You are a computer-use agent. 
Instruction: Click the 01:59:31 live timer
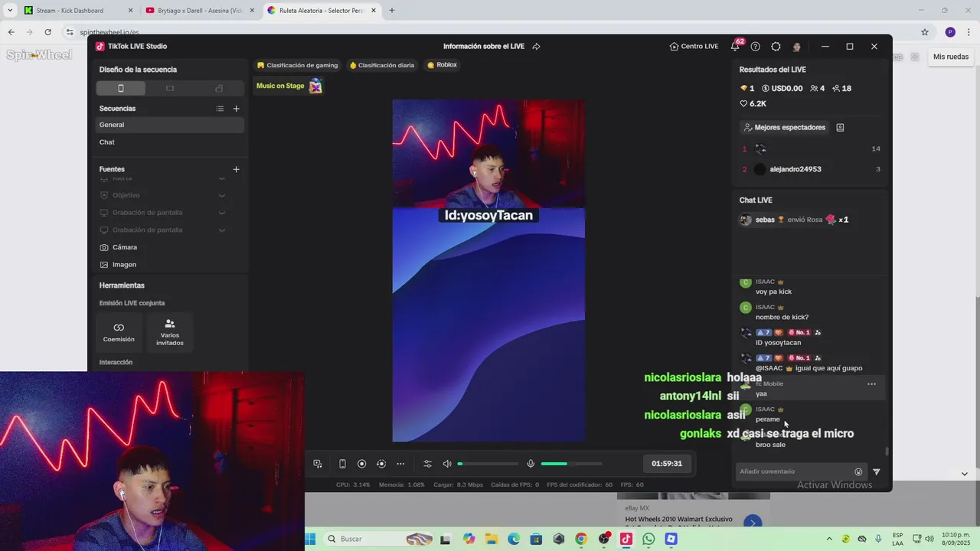pos(667,464)
